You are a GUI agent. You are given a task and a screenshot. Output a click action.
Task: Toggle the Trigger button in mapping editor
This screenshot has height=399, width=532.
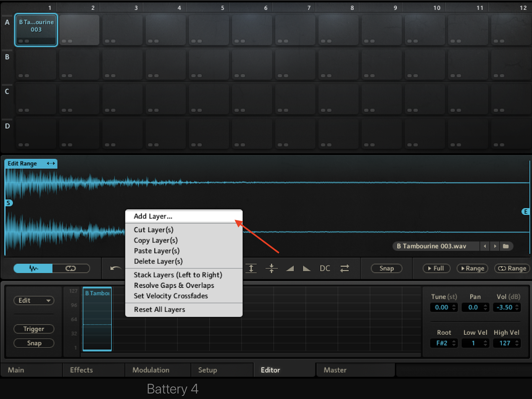tap(34, 329)
